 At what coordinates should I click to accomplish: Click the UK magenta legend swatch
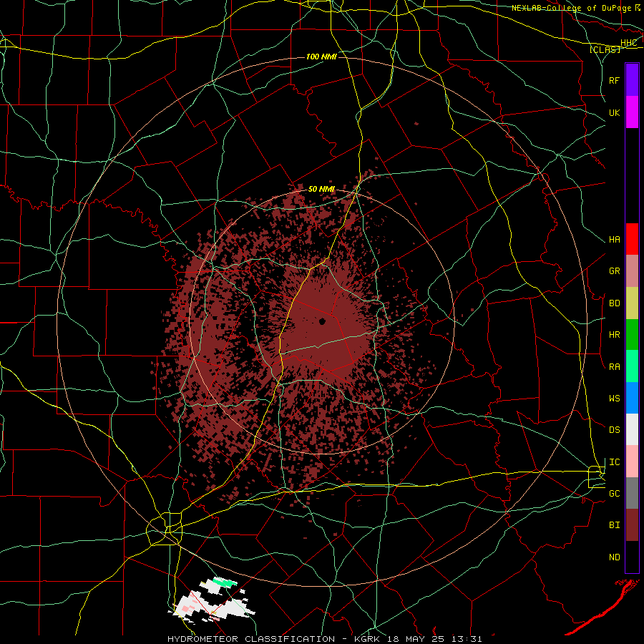pyautogui.click(x=632, y=112)
